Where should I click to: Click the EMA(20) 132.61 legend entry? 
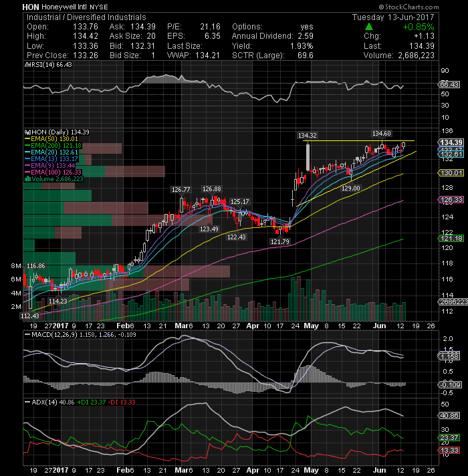pyautogui.click(x=51, y=152)
